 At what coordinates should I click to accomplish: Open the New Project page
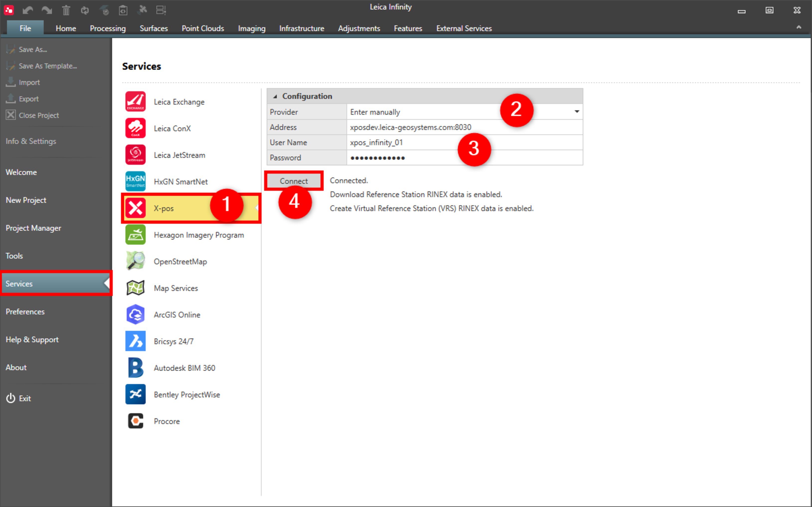click(26, 200)
